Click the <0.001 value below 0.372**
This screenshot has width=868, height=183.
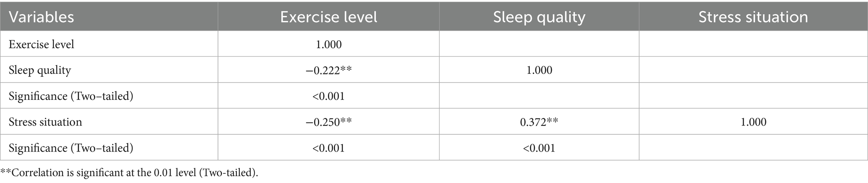point(539,148)
